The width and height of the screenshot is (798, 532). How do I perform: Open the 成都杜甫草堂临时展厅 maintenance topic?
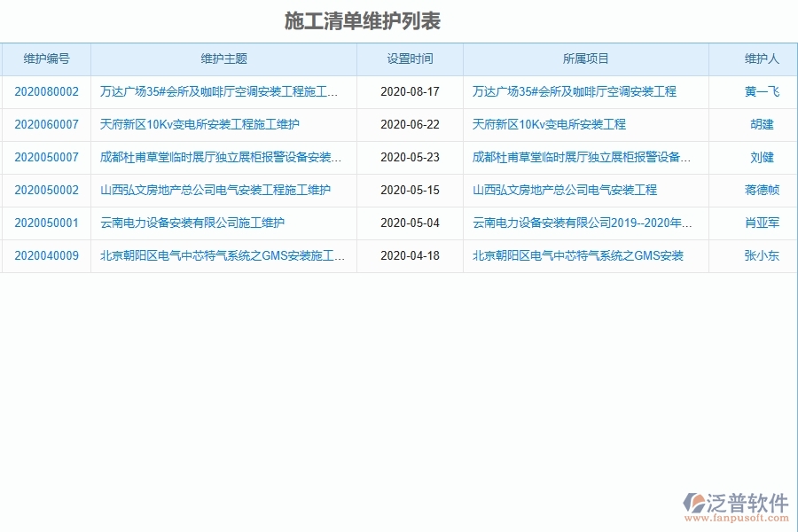pos(220,157)
